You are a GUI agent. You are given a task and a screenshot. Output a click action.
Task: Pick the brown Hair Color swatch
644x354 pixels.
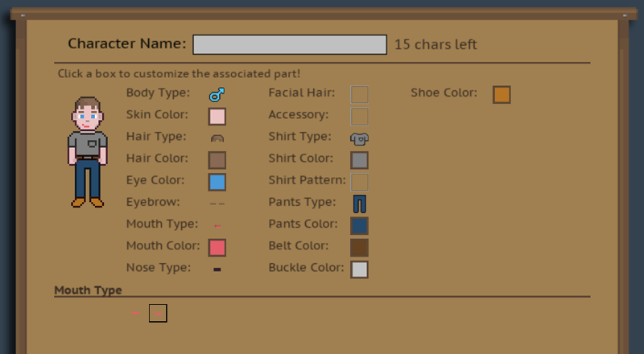[x=217, y=160]
